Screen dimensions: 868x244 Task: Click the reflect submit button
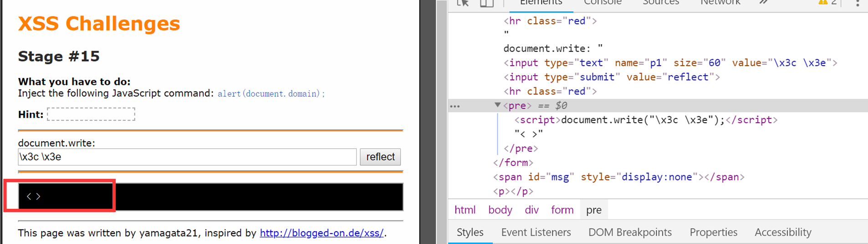(x=380, y=157)
